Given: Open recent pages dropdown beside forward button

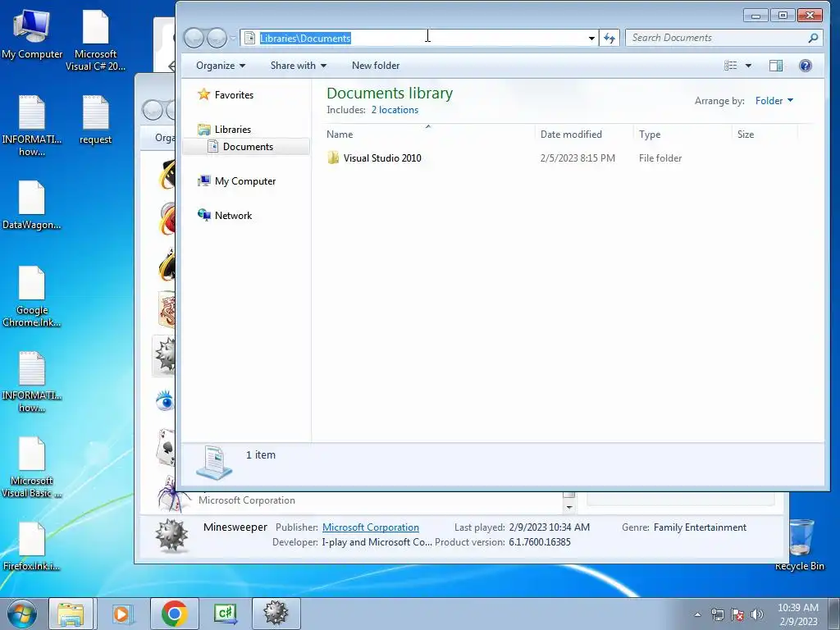Looking at the screenshot, I should coord(233,38).
